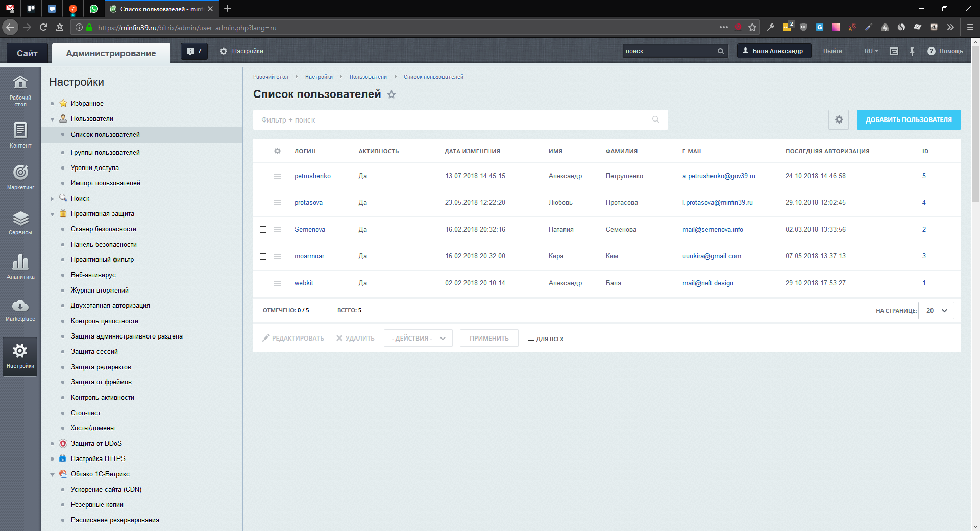Select checkbox for user protasova
Screen dimensions: 980x531
click(263, 203)
